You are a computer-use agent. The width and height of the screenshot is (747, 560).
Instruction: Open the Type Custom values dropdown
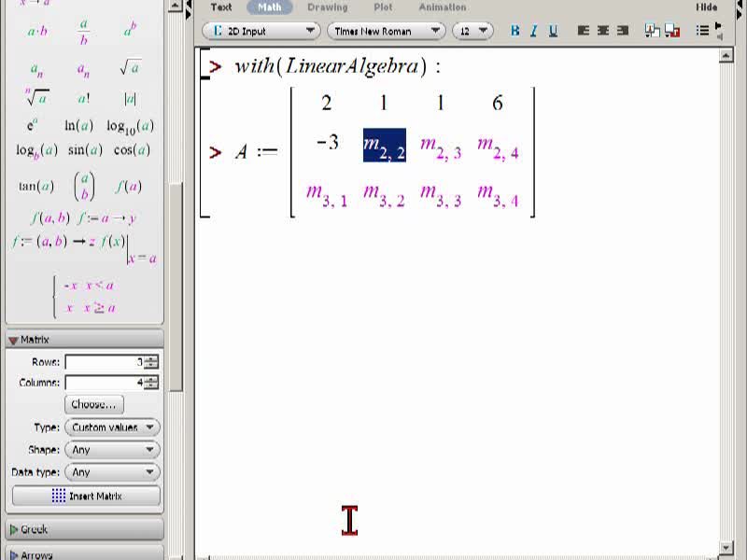pyautogui.click(x=112, y=427)
